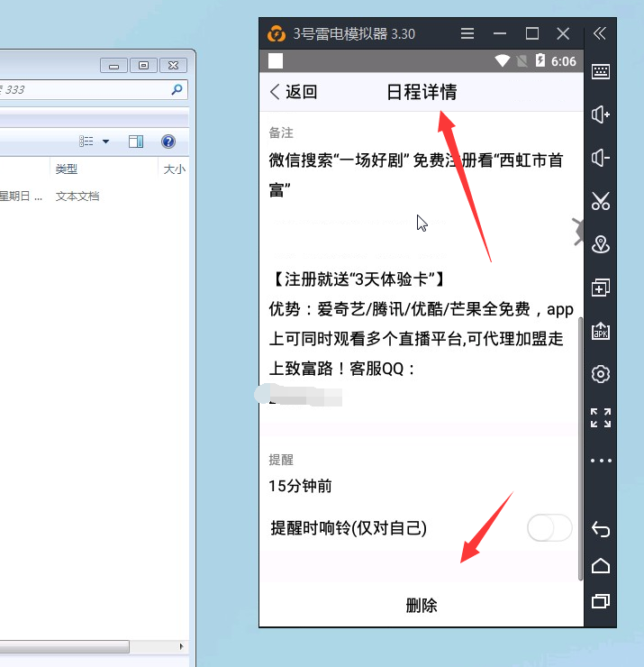Click the 日程详情 page title
This screenshot has height=667, width=644.
pyautogui.click(x=422, y=92)
